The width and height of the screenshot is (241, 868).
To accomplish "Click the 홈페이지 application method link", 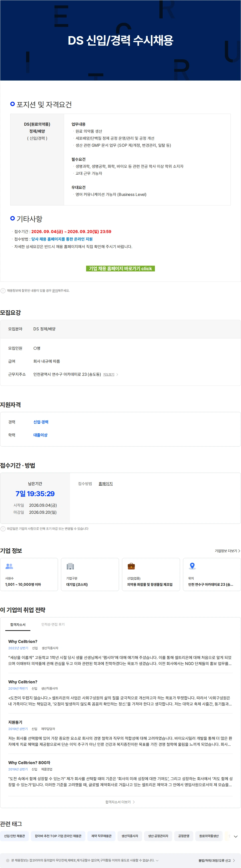I will 105,483.
